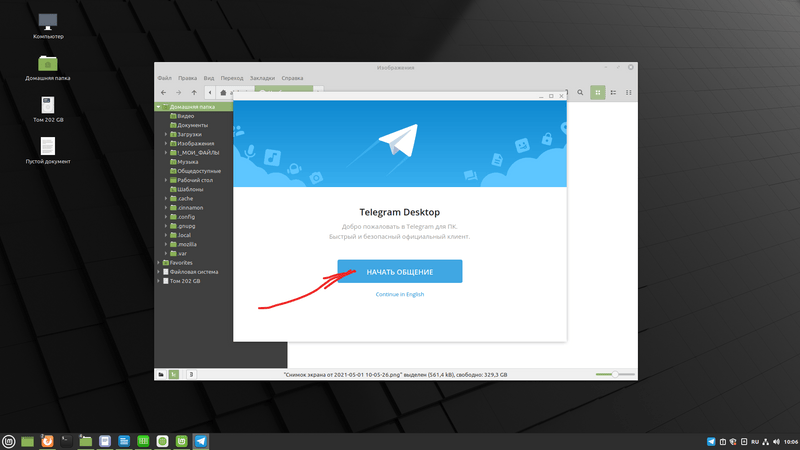Open the Пустой документ desktop icon
This screenshot has height=450, width=800.
(x=48, y=151)
